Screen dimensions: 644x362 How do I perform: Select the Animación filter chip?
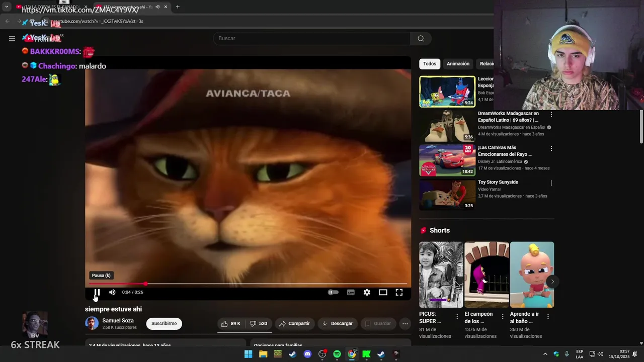tap(458, 64)
